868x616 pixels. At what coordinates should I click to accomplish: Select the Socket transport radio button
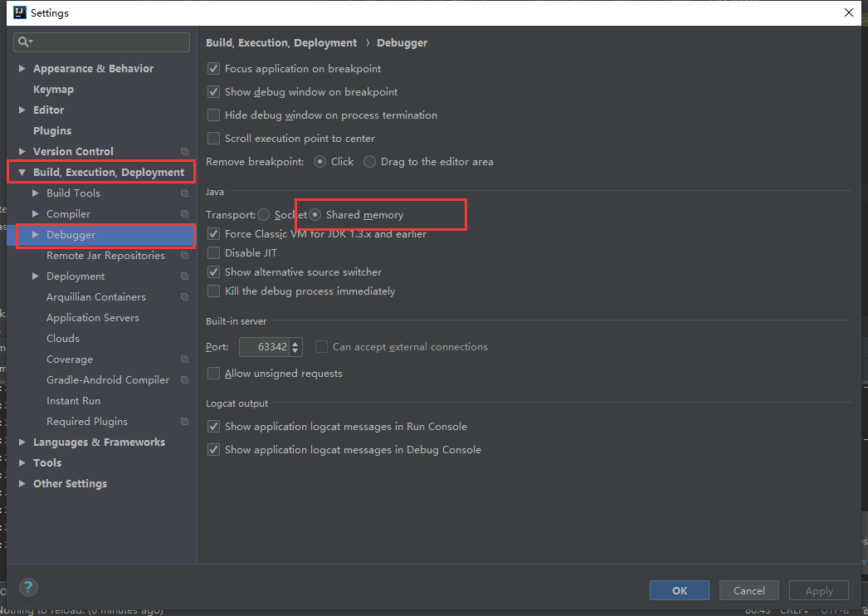(x=262, y=214)
